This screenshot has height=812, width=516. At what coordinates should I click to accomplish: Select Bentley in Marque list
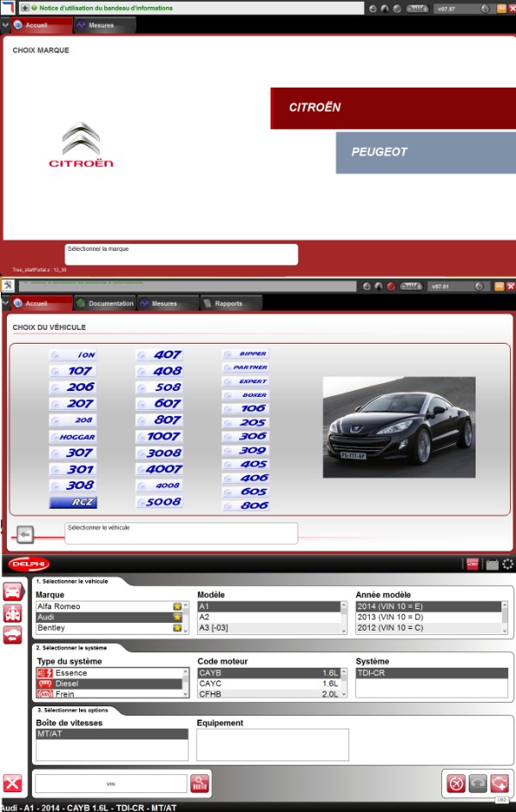click(x=104, y=627)
